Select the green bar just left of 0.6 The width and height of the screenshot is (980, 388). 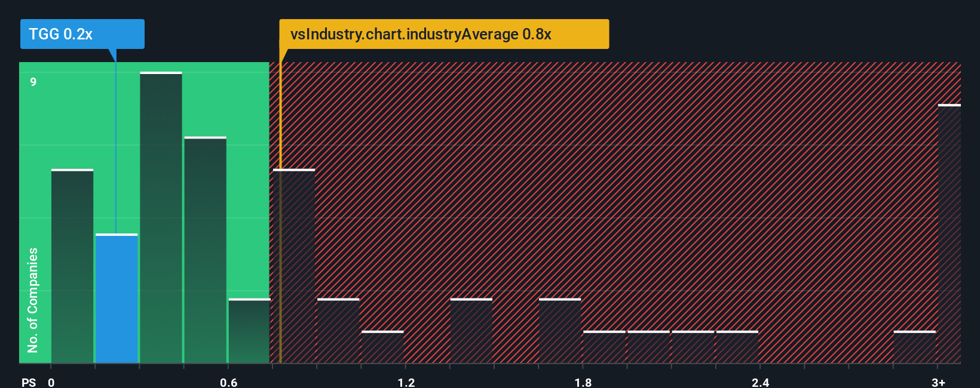205,250
